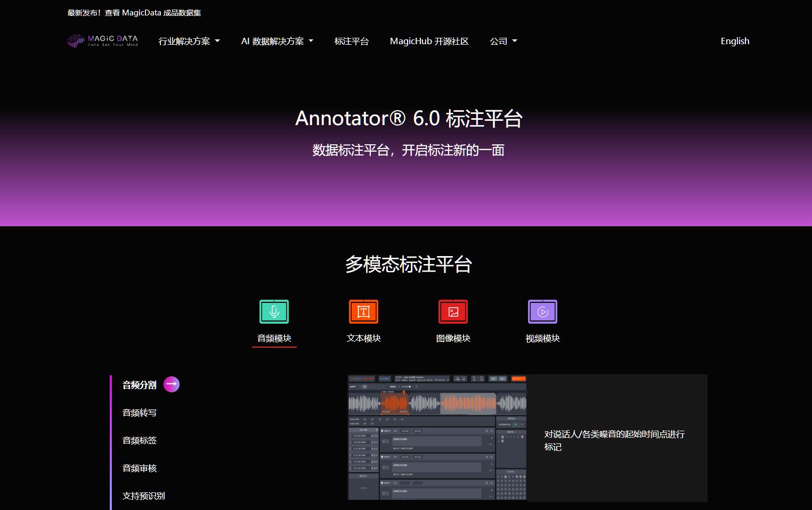Select 音频标签 in the feature list

click(x=140, y=440)
